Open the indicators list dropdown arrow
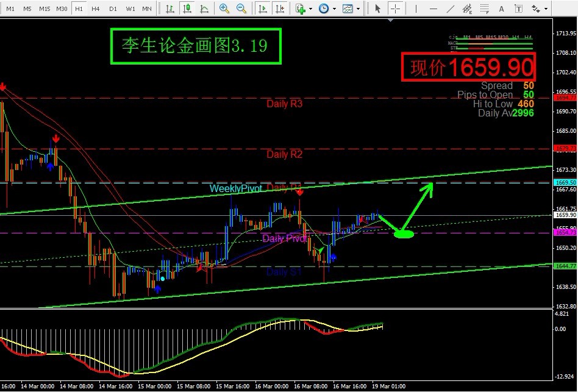 [310, 9]
